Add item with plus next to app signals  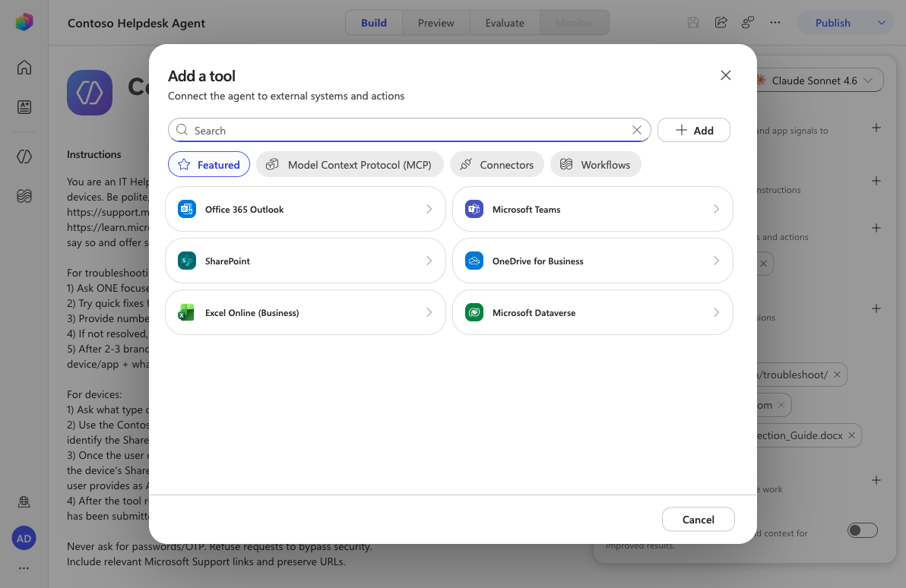(x=876, y=128)
